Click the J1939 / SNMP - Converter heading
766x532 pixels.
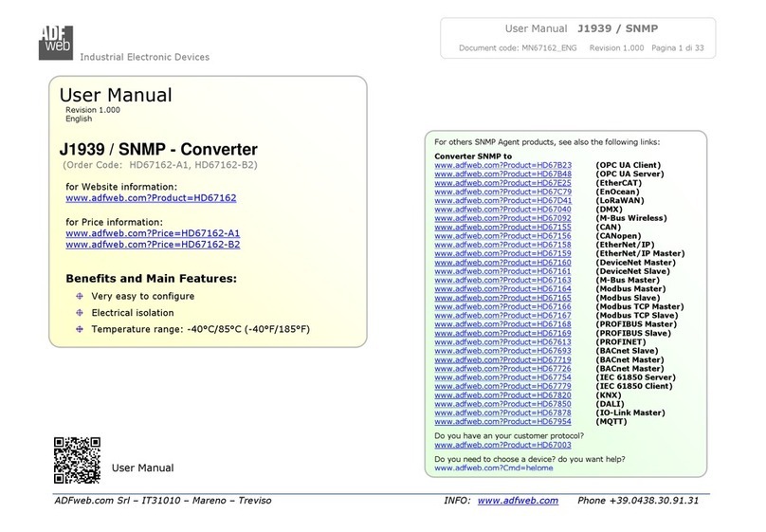(158, 149)
